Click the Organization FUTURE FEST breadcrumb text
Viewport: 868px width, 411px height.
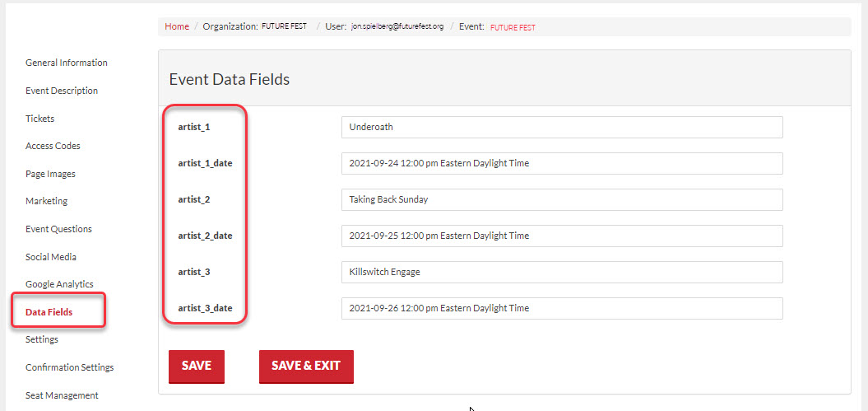[x=284, y=26]
